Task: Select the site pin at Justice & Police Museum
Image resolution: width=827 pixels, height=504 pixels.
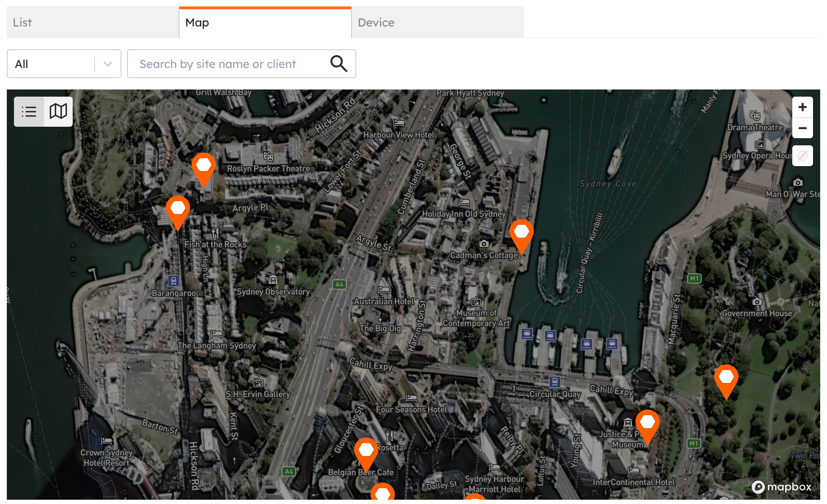Action: [x=647, y=423]
